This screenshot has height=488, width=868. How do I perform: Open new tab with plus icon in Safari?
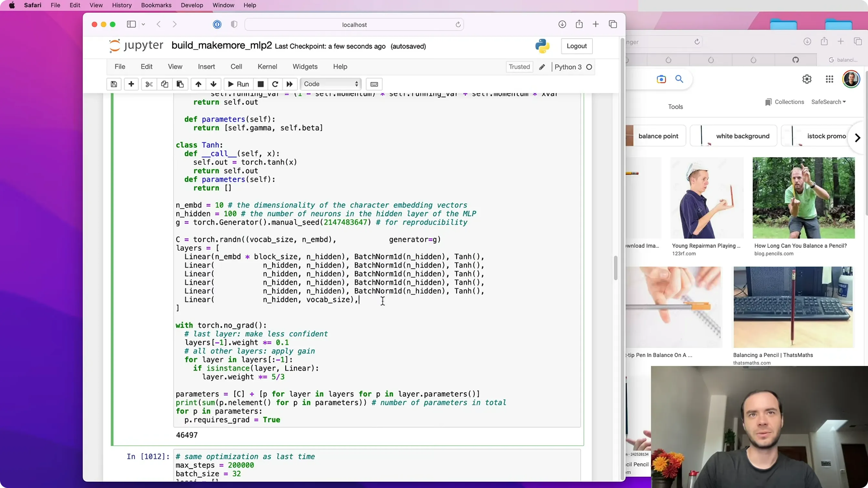596,24
